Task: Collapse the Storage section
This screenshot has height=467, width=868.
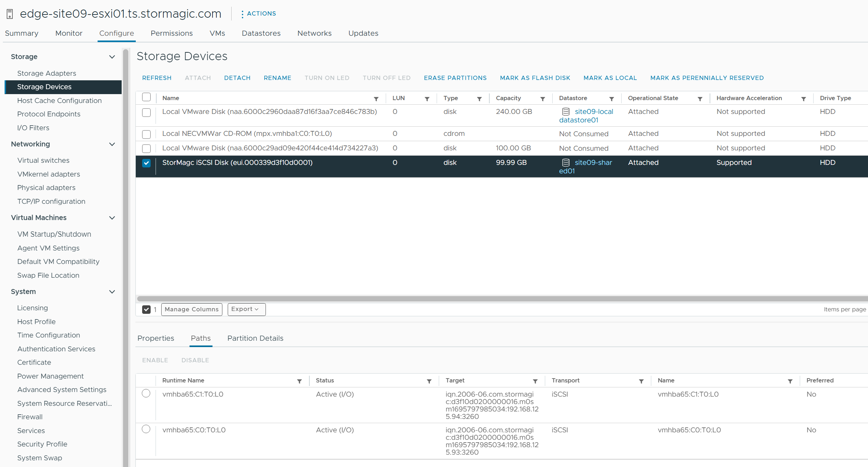Action: pos(112,57)
